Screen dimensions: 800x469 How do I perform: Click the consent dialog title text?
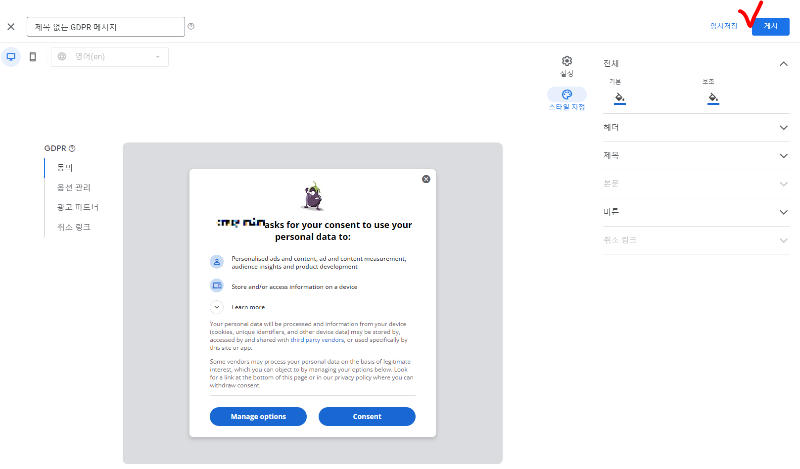[314, 230]
